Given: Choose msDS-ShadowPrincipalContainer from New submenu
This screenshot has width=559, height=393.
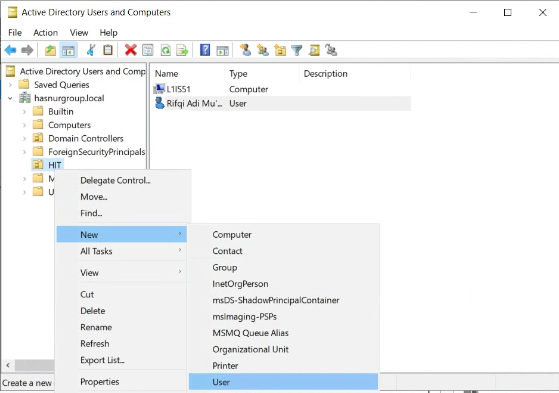Looking at the screenshot, I should pos(283,300).
